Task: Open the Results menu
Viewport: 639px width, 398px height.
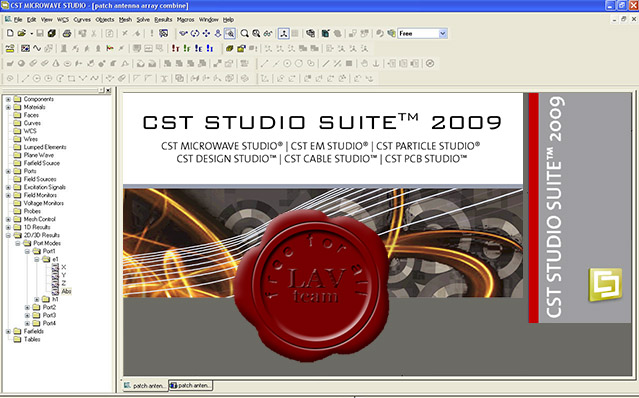Action: (x=163, y=20)
